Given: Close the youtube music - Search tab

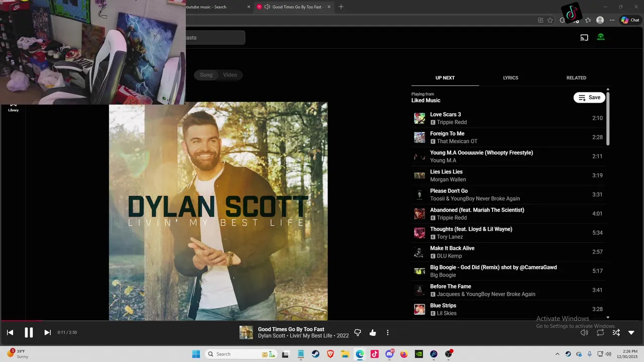Looking at the screenshot, I should pos(249,7).
